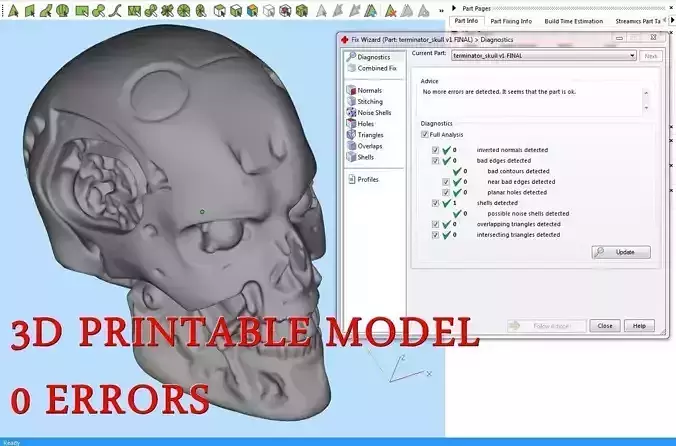Open Stitching step in Fix Wizard
The width and height of the screenshot is (676, 446).
pos(365,102)
